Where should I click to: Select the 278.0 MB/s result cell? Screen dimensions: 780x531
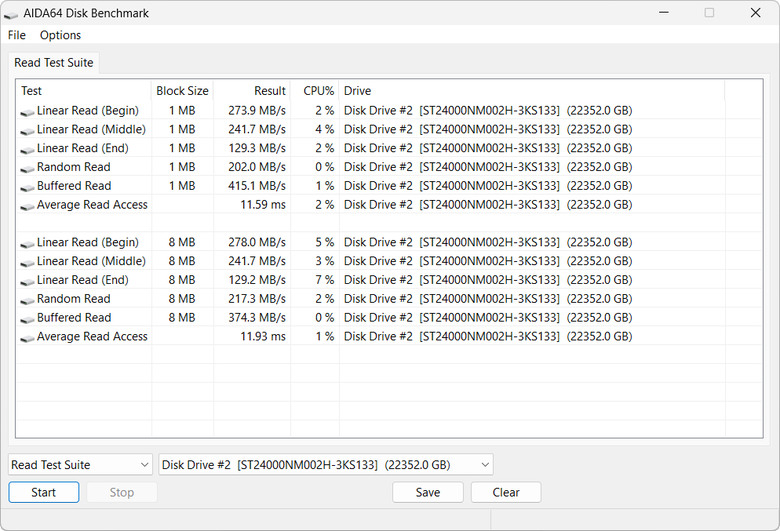[x=257, y=242]
